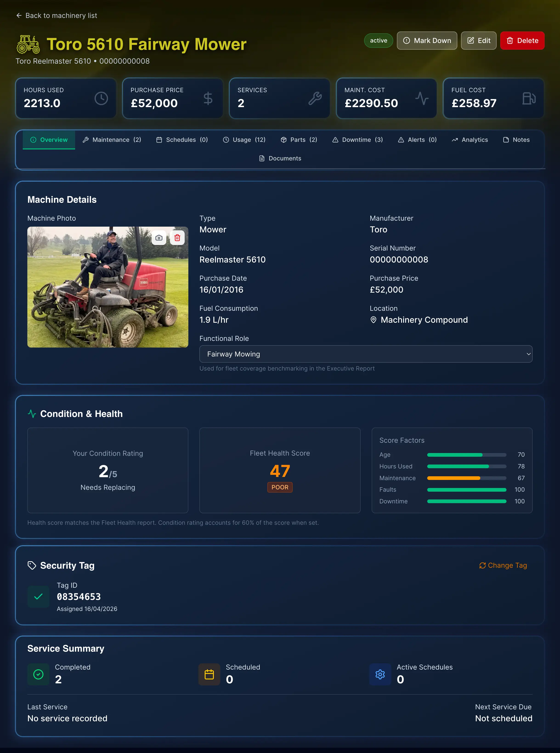Click the POOR health badge
Image resolution: width=560 pixels, height=753 pixels.
(x=280, y=488)
